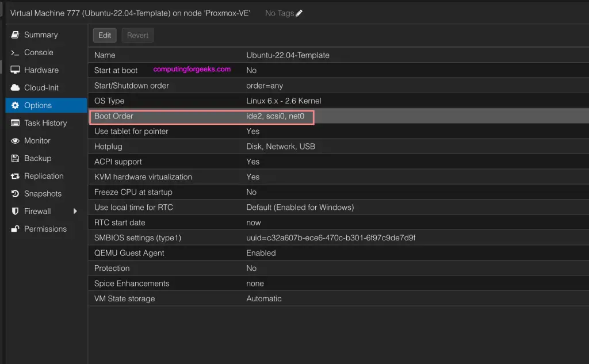Select Use local time for RTC row
Viewport: 589px width, 364px height.
coord(338,208)
